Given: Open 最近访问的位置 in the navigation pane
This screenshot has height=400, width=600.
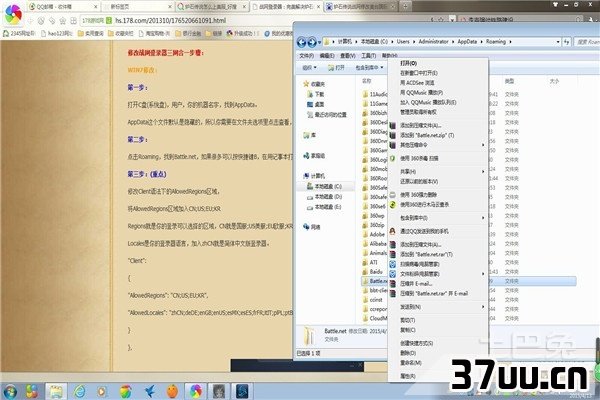Looking at the screenshot, I should coord(327,114).
